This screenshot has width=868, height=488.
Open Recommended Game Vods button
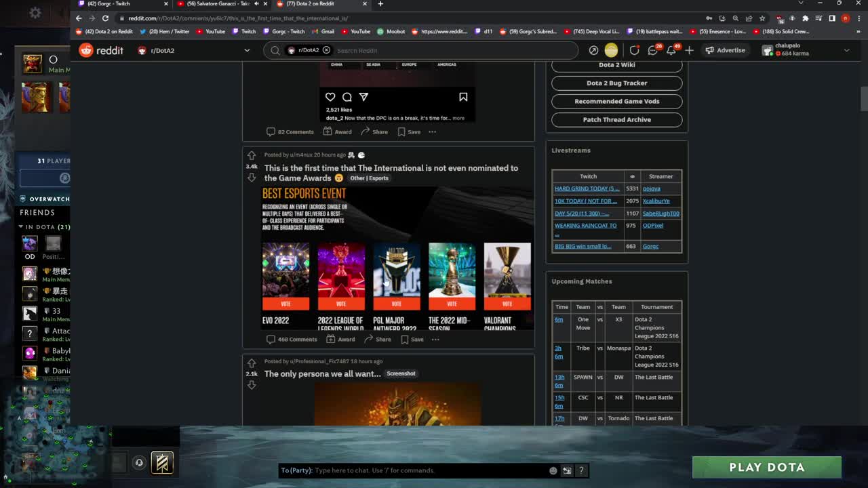click(x=617, y=101)
